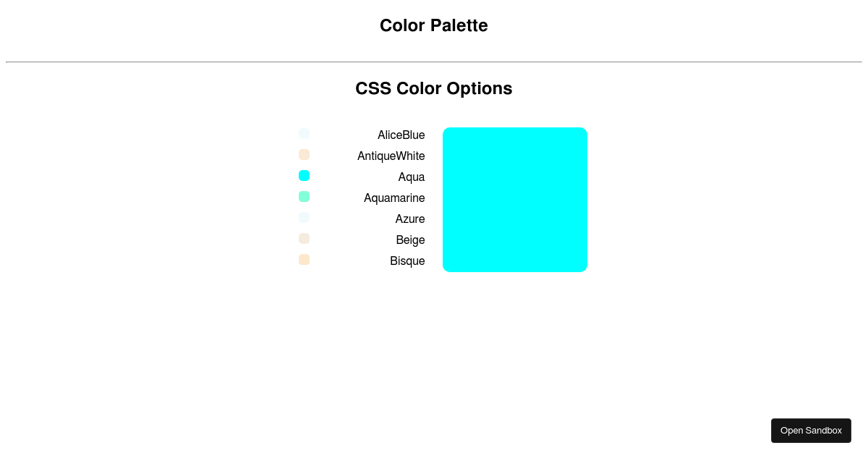Click the AntiqueWhite swatch icon
868x456 pixels.
305,155
